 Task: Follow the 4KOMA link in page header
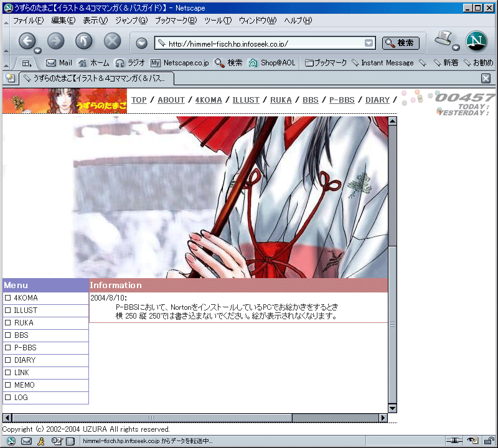(209, 100)
